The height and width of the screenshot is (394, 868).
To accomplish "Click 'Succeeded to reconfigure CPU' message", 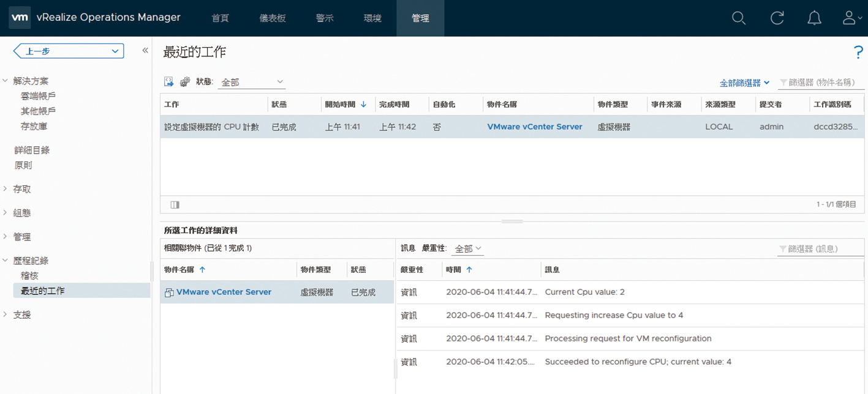I will 638,362.
